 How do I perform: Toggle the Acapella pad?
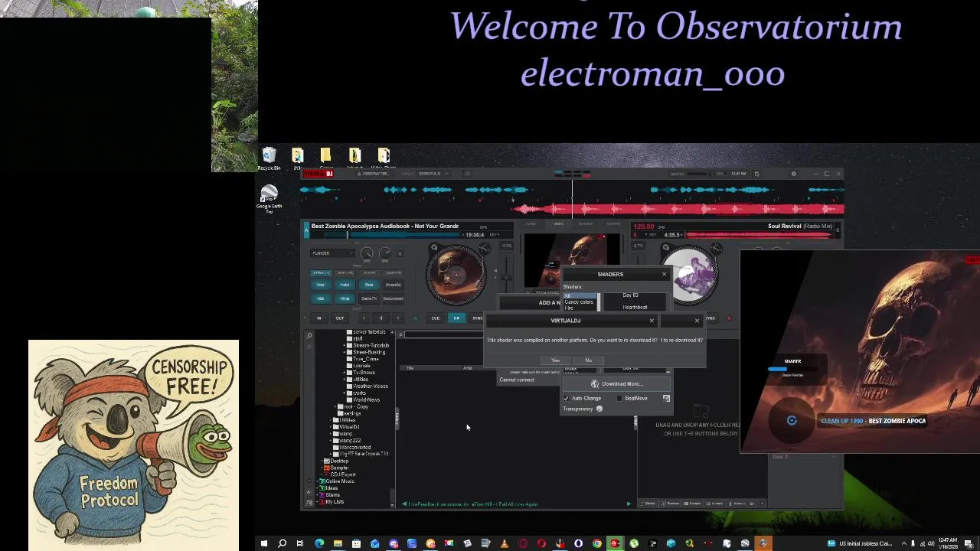(393, 285)
